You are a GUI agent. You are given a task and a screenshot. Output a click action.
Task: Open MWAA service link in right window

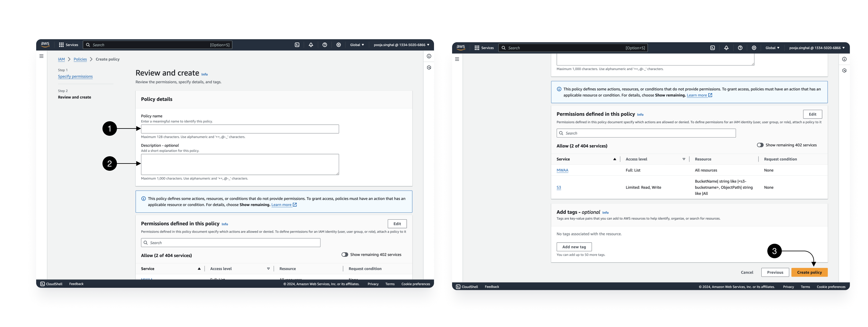tap(562, 170)
